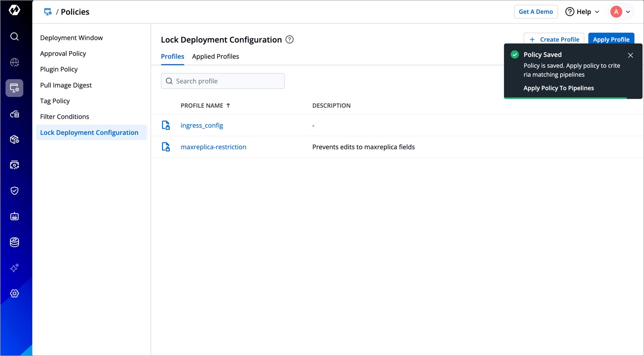Viewport: 644px width, 356px height.
Task: Open the settings gear in sidebar
Action: point(14,294)
